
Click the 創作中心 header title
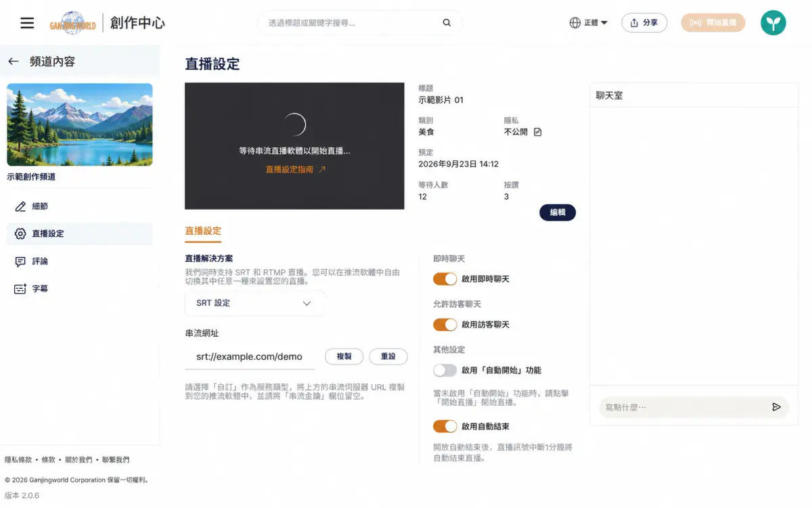tap(137, 23)
